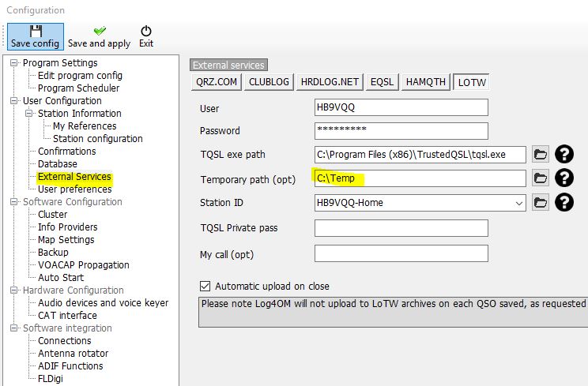Click the Program Settings tree label
The width and height of the screenshot is (588, 386).
[60, 62]
